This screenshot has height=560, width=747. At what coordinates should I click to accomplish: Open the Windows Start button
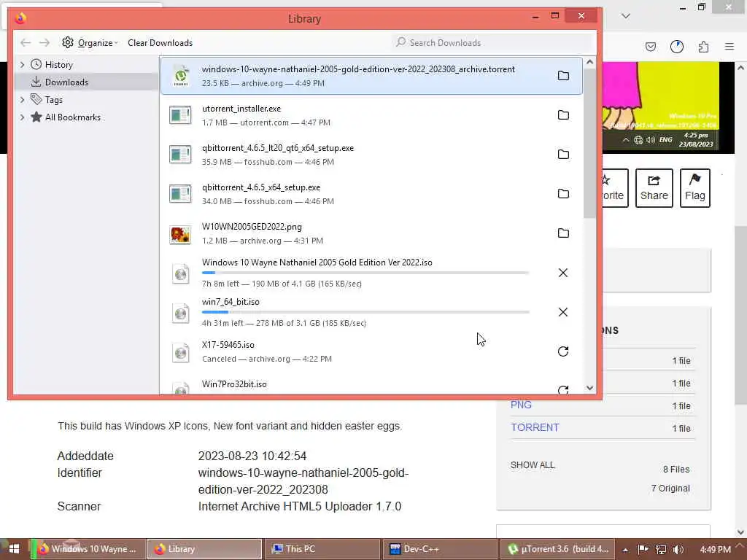(x=15, y=549)
